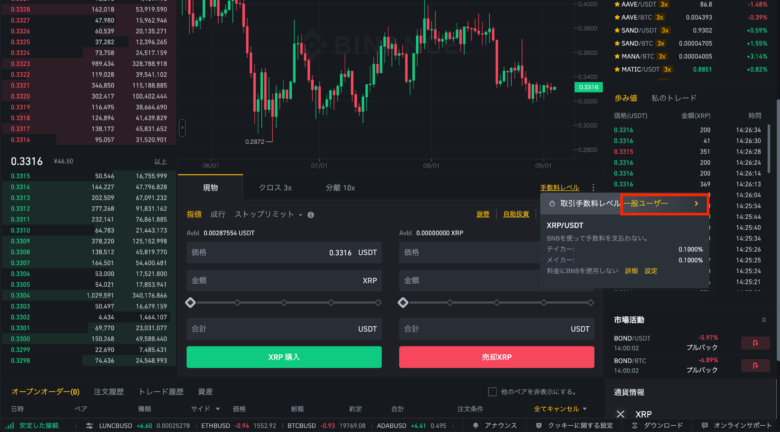Click the buy 合計 USDT input field
Image resolution: width=780 pixels, height=432 pixels.
coord(284,329)
